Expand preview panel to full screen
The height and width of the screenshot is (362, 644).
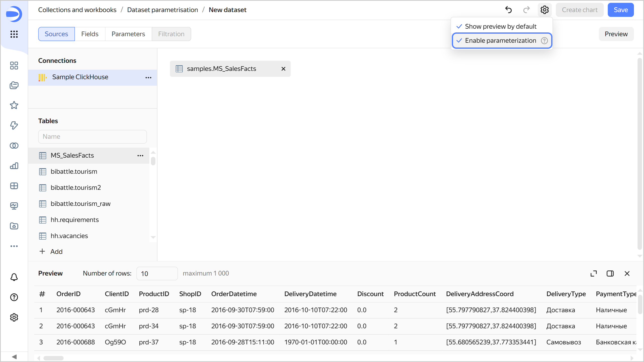pyautogui.click(x=593, y=274)
